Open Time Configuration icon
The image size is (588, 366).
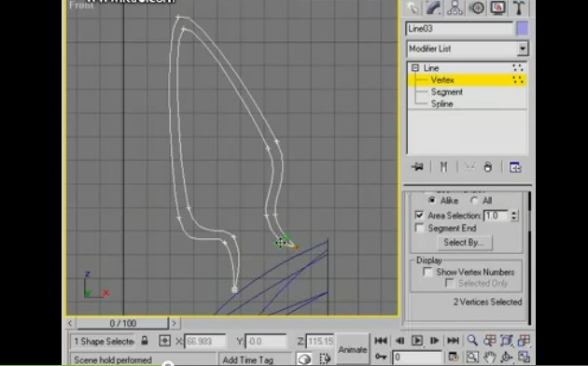pyautogui.click(x=453, y=357)
